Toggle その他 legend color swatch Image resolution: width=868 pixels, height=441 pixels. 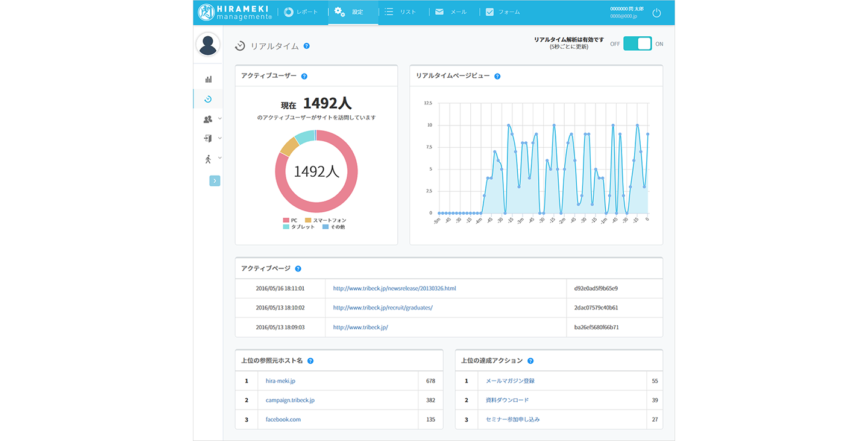325,227
